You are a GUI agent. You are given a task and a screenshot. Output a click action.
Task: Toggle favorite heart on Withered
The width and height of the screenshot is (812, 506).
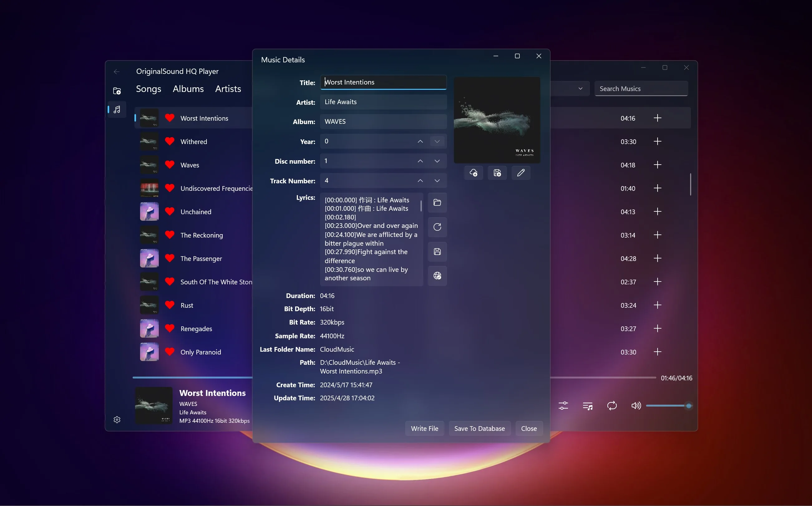tap(170, 141)
